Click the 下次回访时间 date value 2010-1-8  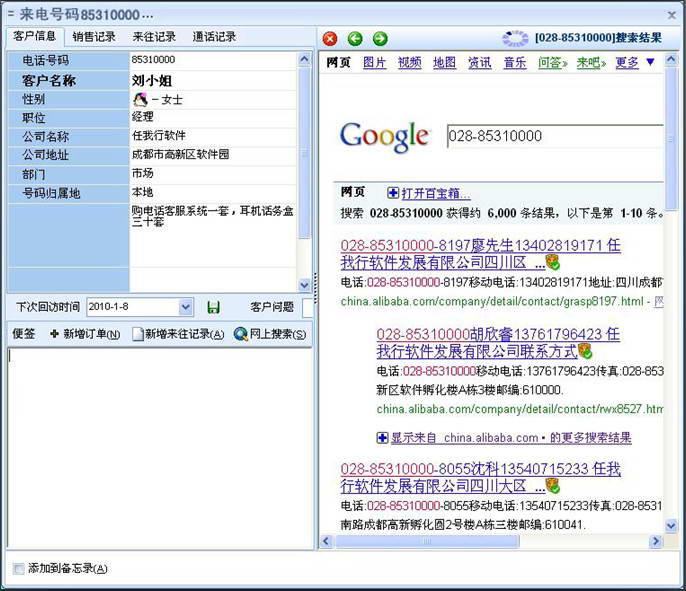point(108,307)
